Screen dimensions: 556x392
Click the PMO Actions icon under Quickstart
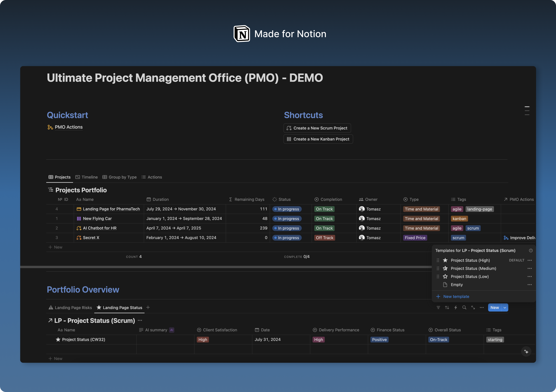[x=50, y=127]
